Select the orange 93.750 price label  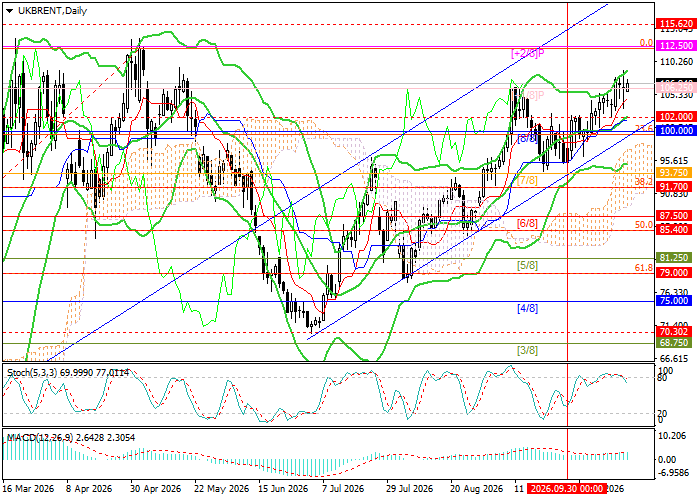click(676, 172)
